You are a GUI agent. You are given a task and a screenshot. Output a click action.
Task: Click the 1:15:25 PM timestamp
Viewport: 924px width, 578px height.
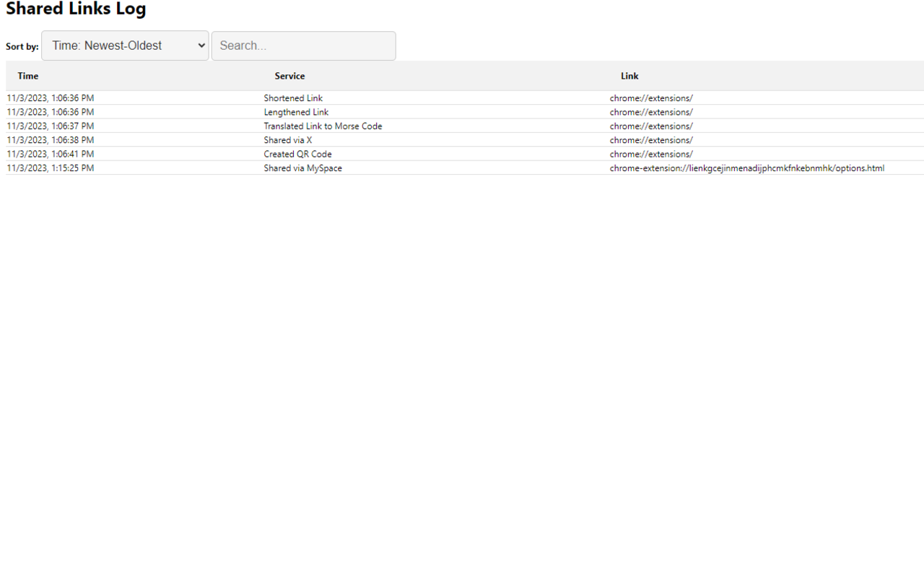(51, 168)
